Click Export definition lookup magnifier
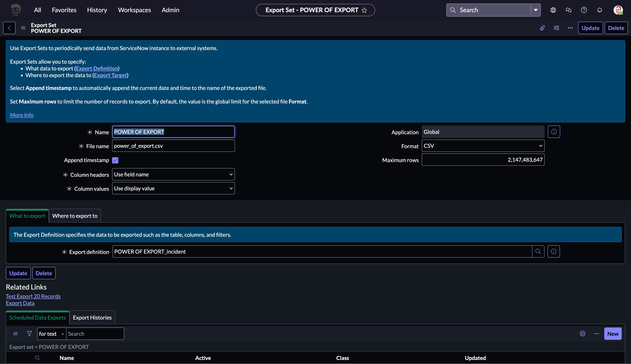 538,251
